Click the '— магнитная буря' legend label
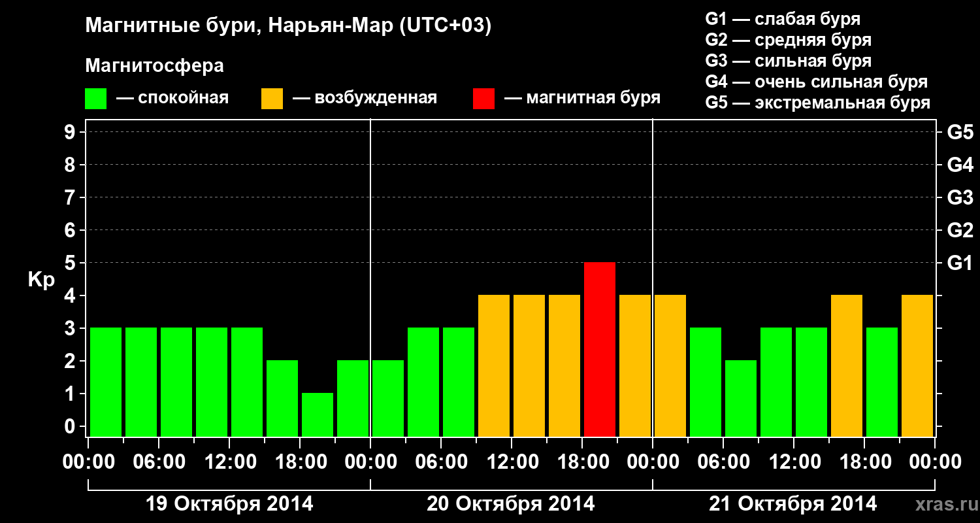This screenshot has width=980, height=523. (583, 99)
